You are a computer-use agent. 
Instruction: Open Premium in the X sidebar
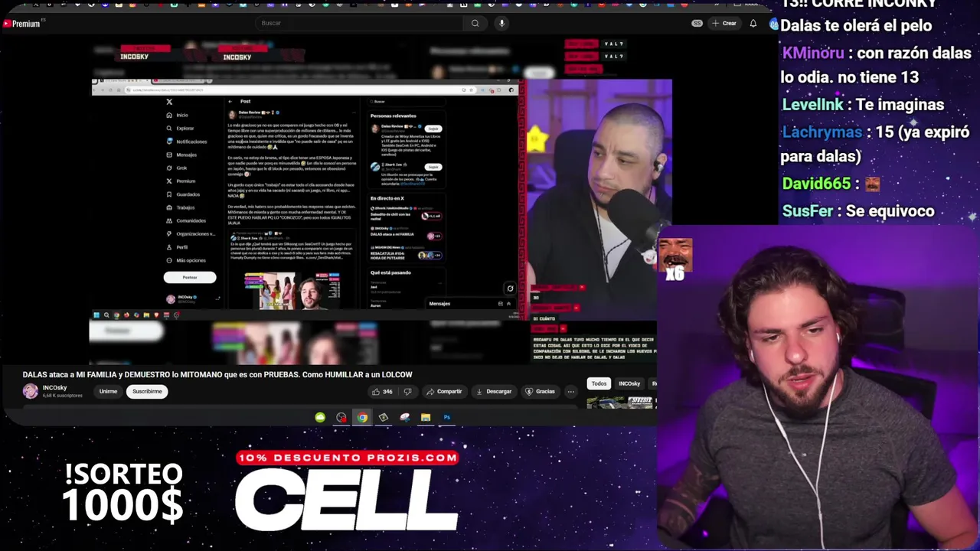181,181
